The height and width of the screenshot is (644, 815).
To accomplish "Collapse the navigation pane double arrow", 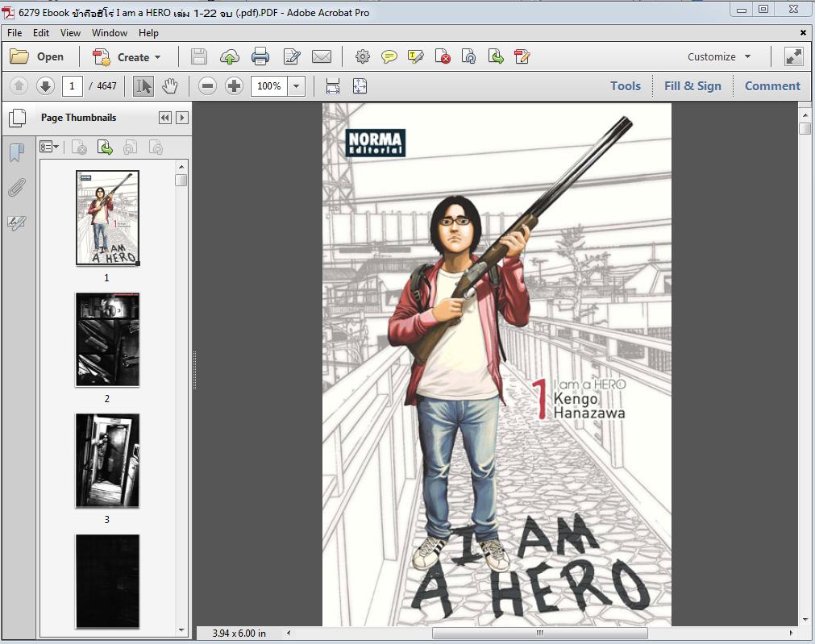I will point(164,118).
